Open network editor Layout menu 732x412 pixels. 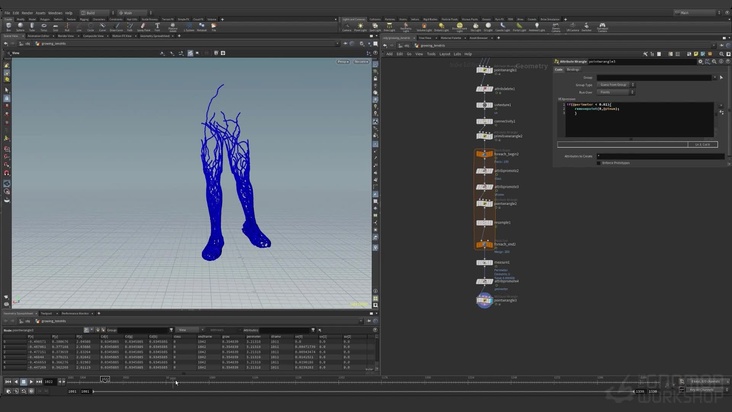click(444, 54)
